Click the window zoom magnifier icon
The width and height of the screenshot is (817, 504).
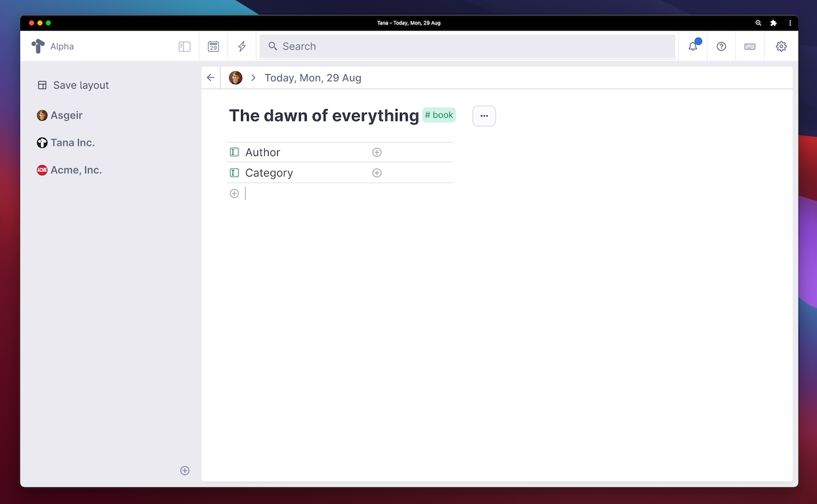point(759,23)
